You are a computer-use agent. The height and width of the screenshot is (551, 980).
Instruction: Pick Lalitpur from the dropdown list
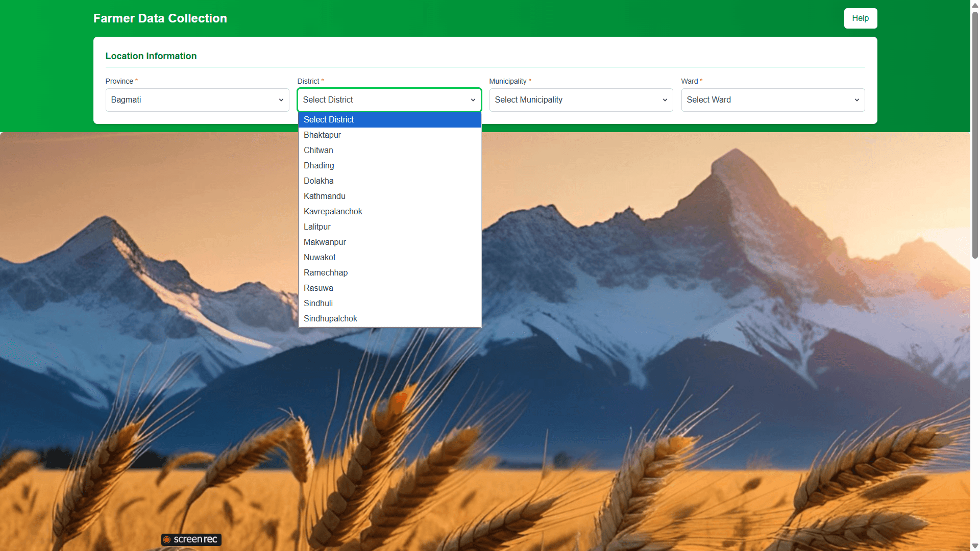tap(317, 227)
